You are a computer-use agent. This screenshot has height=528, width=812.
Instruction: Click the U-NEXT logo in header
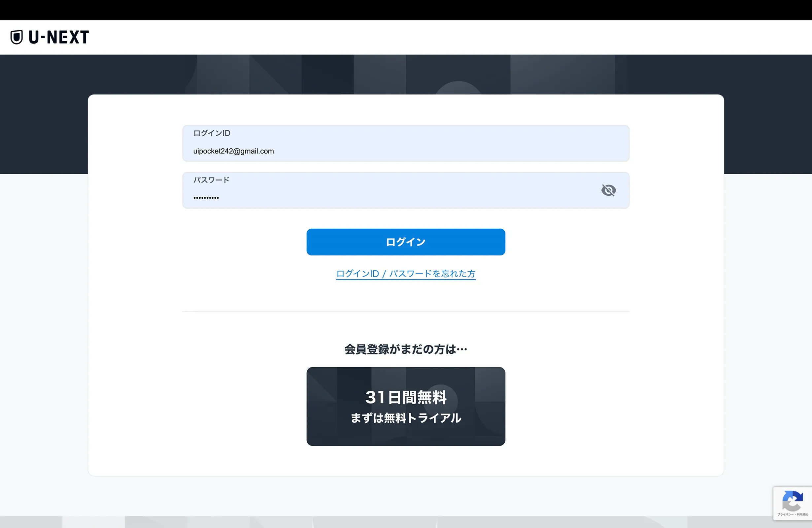pos(50,37)
